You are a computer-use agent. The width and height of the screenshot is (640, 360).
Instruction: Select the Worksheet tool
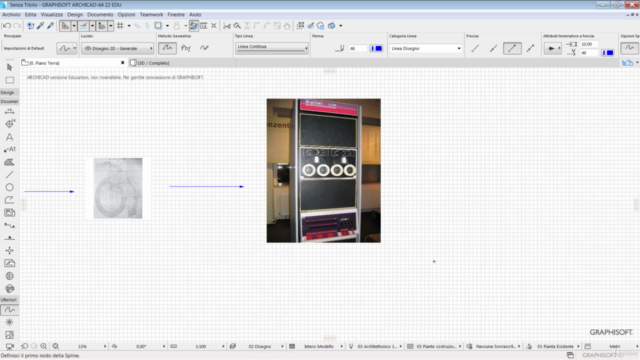[9, 263]
